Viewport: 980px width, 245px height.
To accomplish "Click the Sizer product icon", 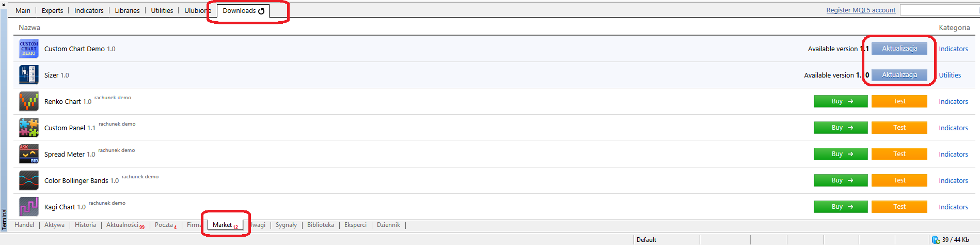I will [x=29, y=75].
